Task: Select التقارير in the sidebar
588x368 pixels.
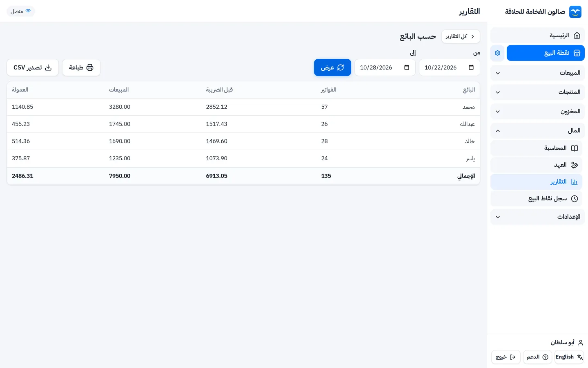Action: (536, 182)
